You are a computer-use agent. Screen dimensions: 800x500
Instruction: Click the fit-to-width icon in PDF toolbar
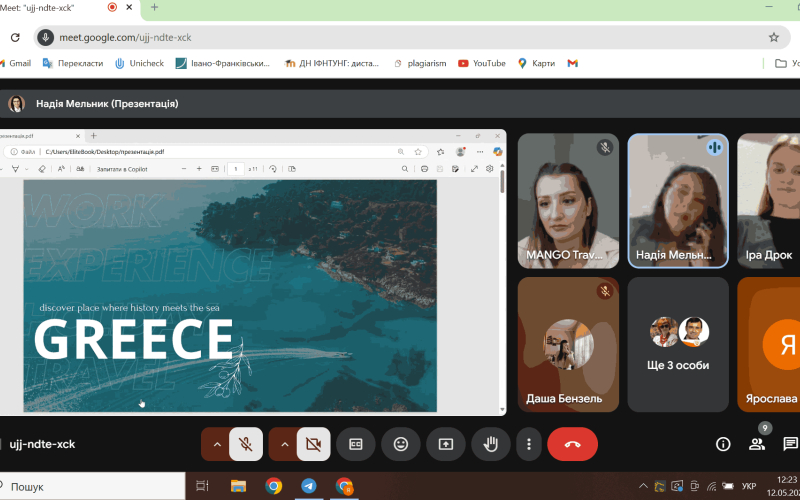215,169
